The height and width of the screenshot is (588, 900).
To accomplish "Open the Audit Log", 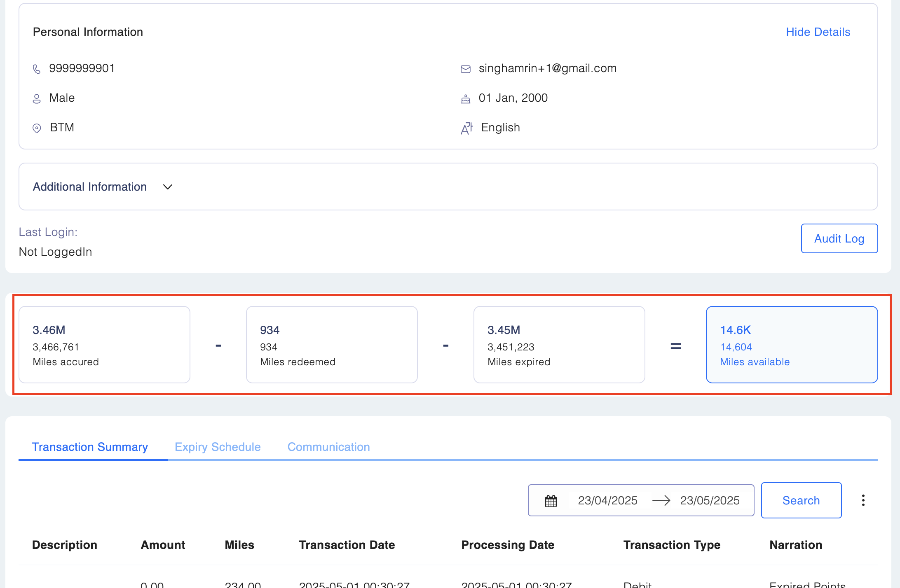I will [x=839, y=238].
